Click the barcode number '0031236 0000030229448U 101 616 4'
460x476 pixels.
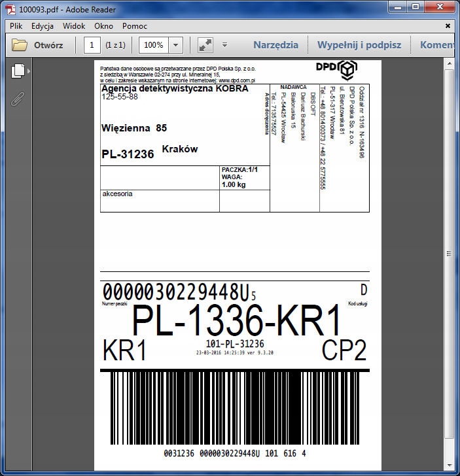(234, 454)
